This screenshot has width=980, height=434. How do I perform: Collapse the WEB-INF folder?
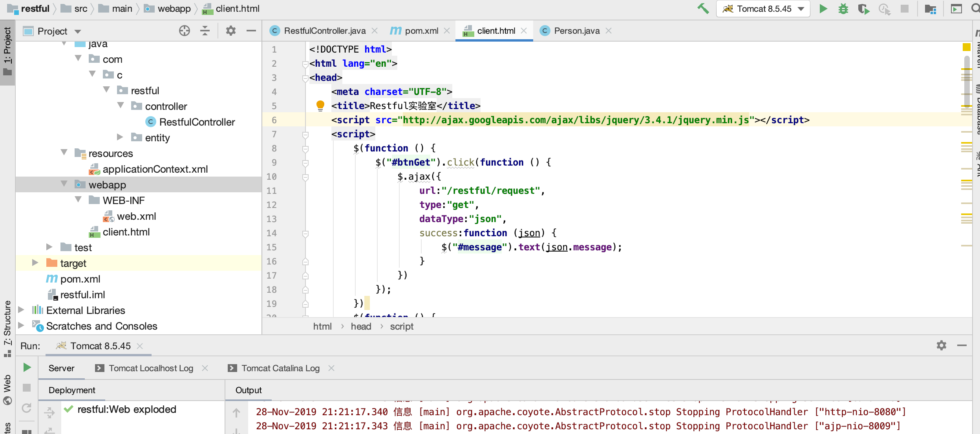[78, 200]
